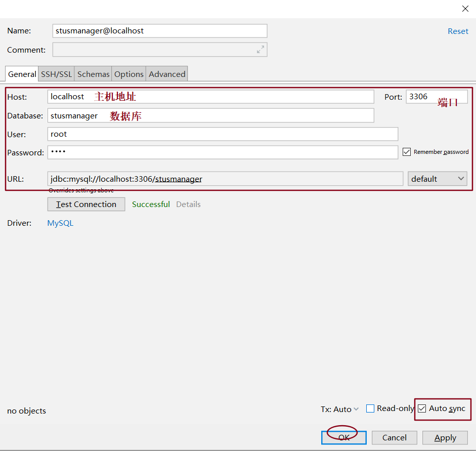
Task: Click the expand icon in Comment field
Action: [260, 50]
